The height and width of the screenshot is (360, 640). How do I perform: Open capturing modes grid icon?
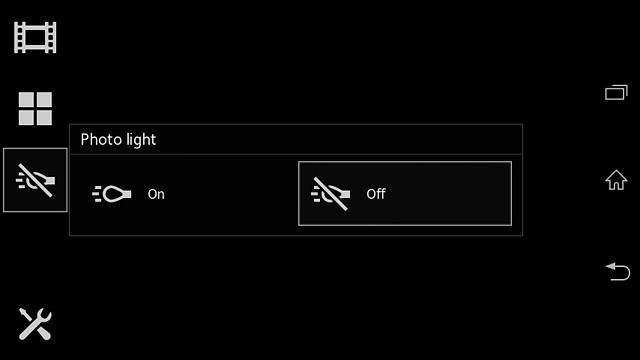(x=35, y=109)
